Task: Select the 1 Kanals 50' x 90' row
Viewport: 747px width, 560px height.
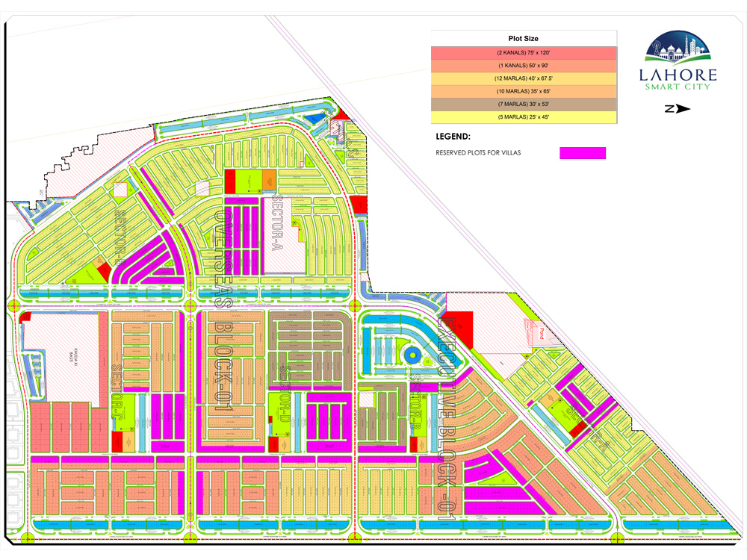Action: [524, 66]
